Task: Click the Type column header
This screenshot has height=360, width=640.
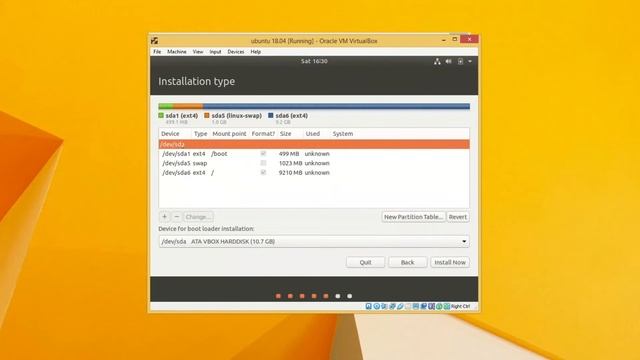Action: (200, 133)
